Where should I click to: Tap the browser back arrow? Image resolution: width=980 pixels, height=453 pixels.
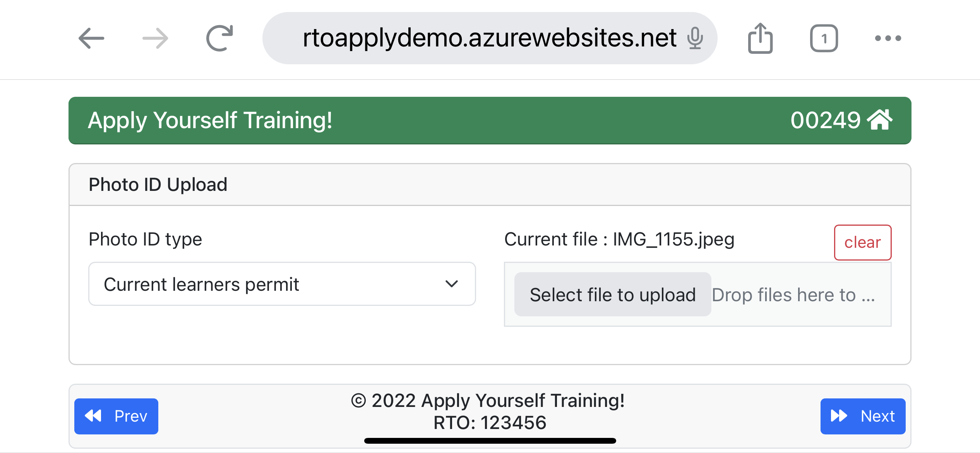(x=91, y=38)
